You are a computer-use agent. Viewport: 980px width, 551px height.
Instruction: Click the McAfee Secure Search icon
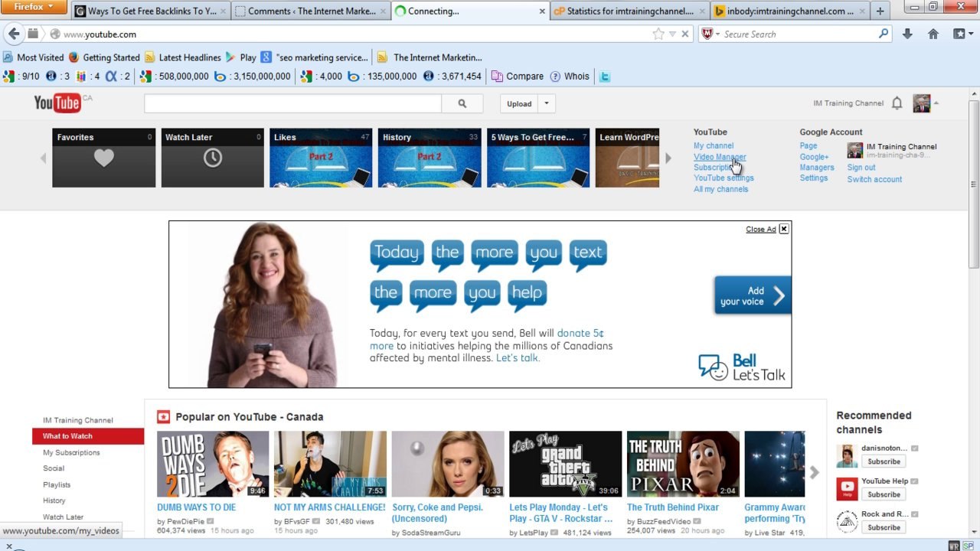(x=708, y=34)
